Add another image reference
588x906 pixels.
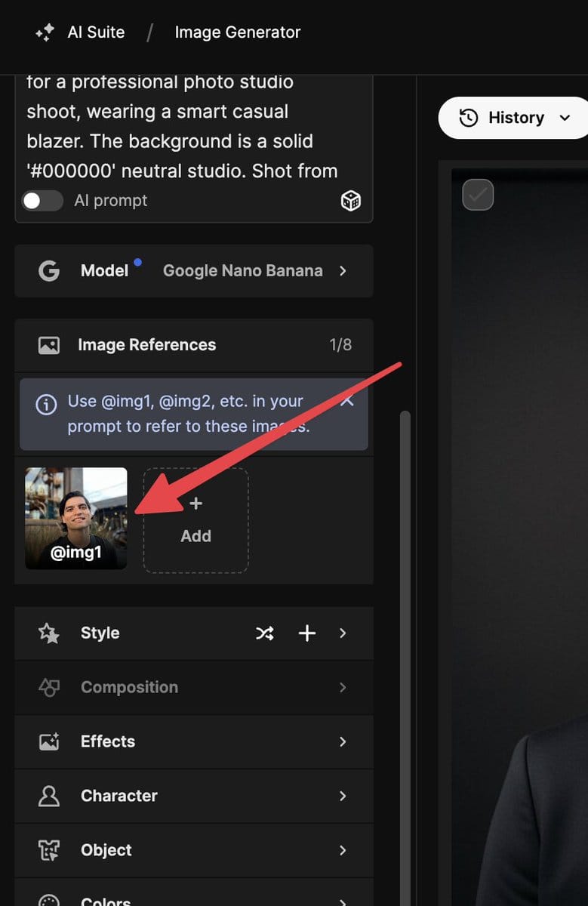[x=195, y=520]
